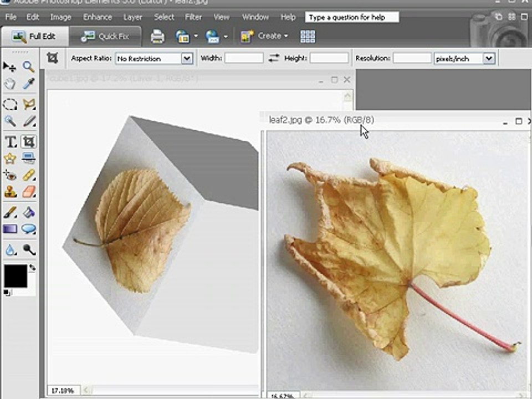Viewport: 532px width, 399px height.
Task: Pick the Eyedropper tool
Action: [x=28, y=84]
